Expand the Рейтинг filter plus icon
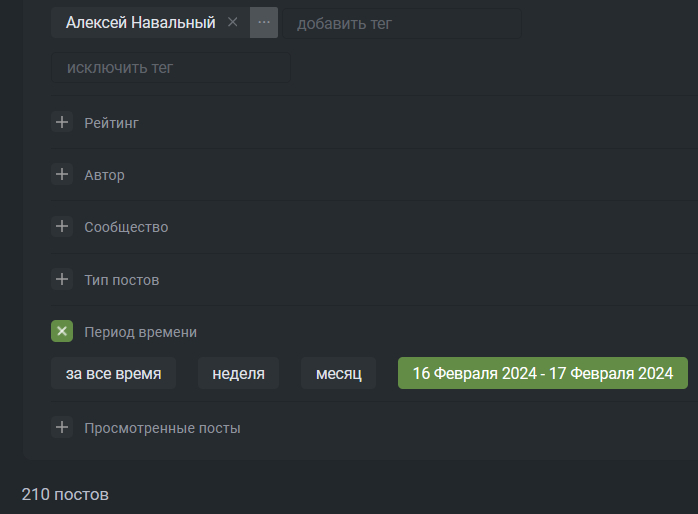This screenshot has height=514, width=698. [x=62, y=122]
